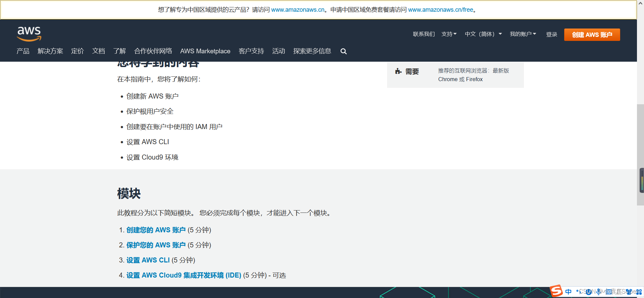
Task: Click the bullet text 保护根用户安全
Action: click(x=150, y=111)
